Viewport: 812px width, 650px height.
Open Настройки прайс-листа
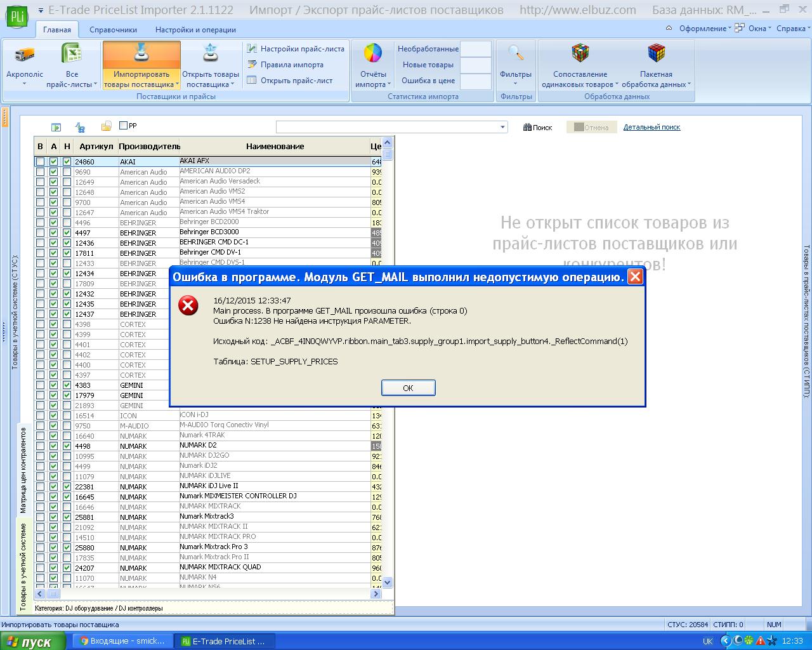pyautogui.click(x=296, y=49)
